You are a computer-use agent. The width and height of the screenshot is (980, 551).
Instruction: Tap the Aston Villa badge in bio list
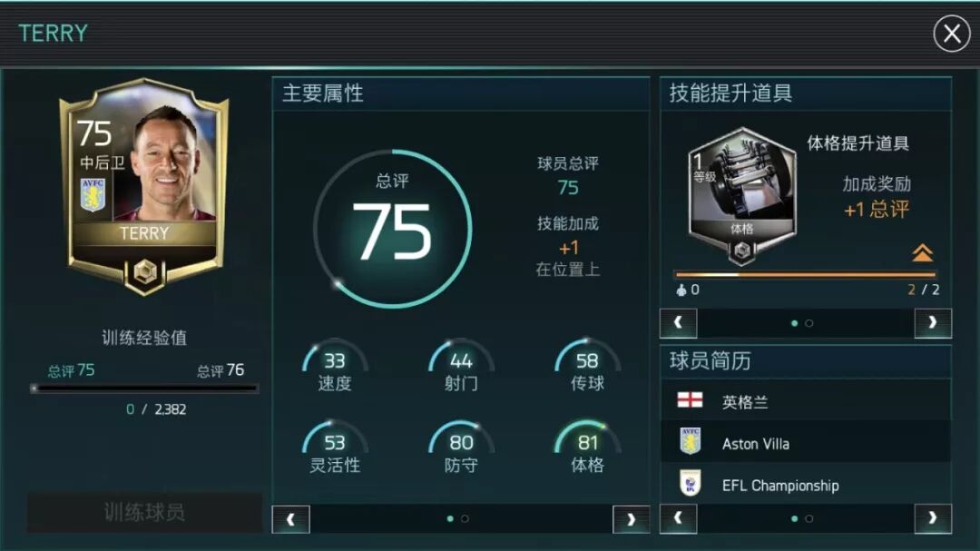690,441
